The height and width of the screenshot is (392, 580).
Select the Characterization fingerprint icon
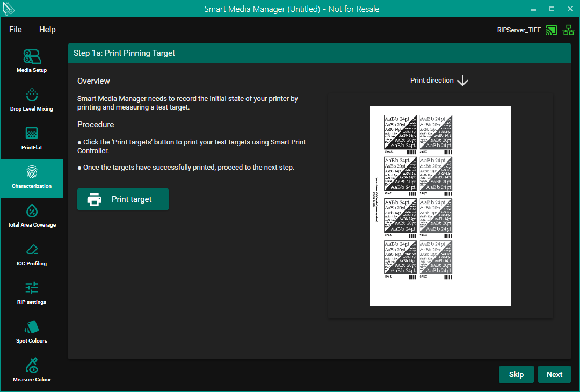32,173
